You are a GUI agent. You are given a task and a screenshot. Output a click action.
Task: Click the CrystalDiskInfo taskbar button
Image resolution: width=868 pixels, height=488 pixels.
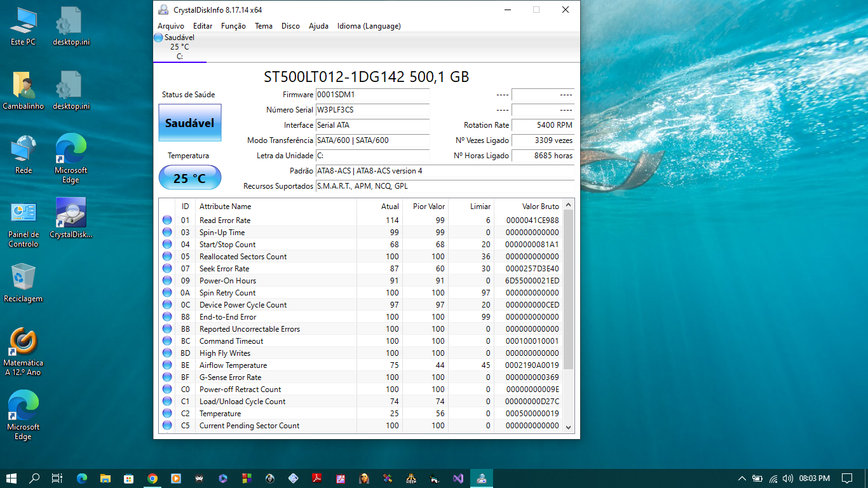(482, 478)
